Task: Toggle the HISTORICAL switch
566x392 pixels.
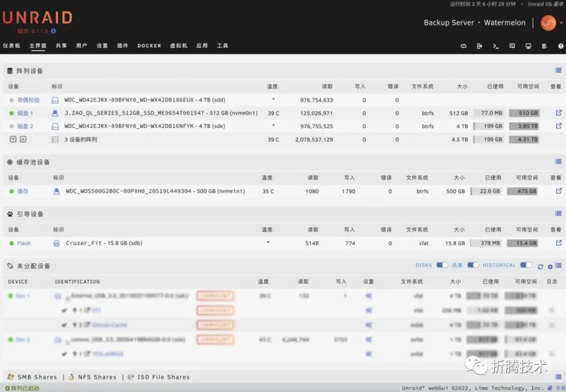Action: [526, 265]
